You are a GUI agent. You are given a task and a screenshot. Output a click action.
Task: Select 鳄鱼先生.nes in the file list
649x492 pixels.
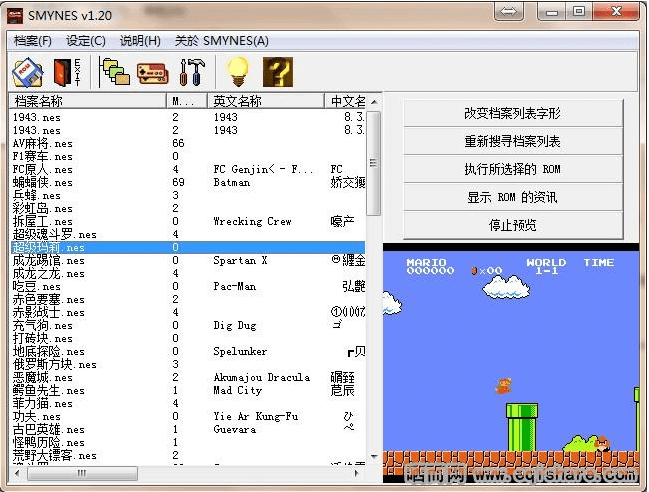[48, 391]
